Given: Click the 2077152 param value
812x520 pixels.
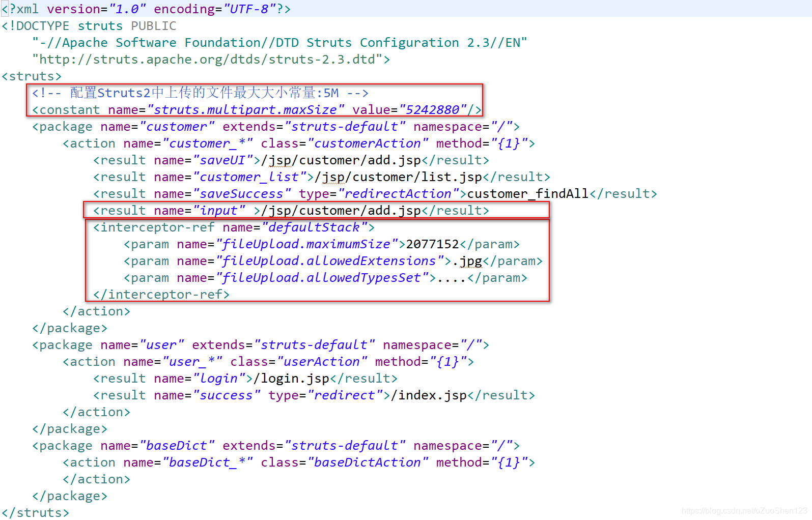Looking at the screenshot, I should point(433,244).
